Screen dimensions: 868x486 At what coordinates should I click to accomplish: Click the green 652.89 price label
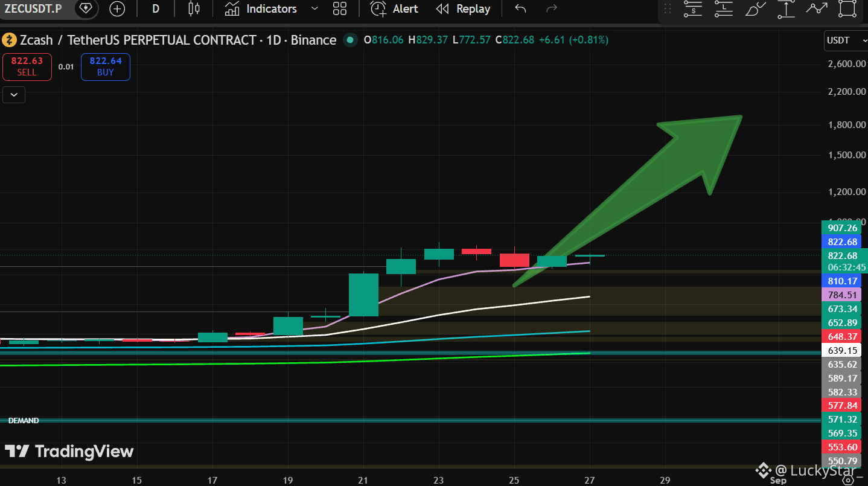tap(843, 323)
